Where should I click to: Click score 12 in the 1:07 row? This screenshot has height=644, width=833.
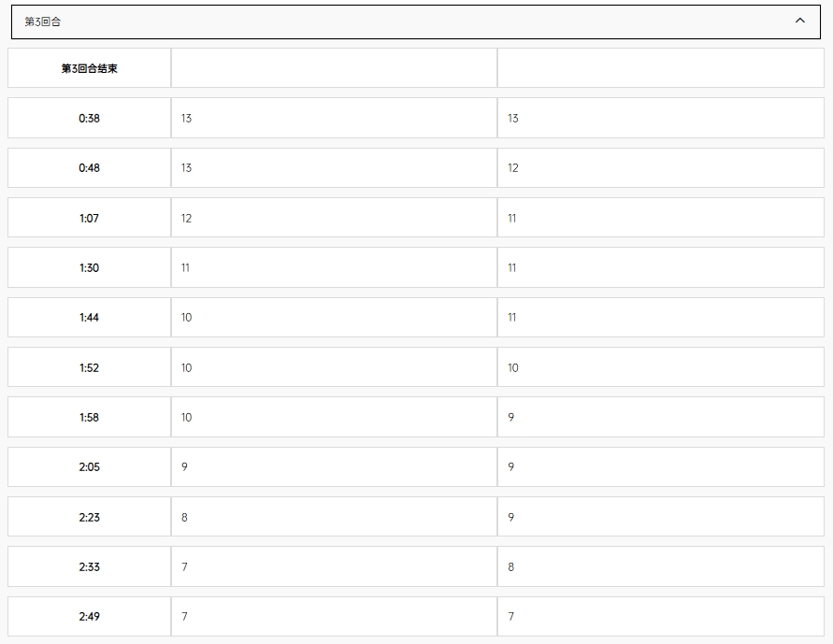pyautogui.click(x=186, y=218)
